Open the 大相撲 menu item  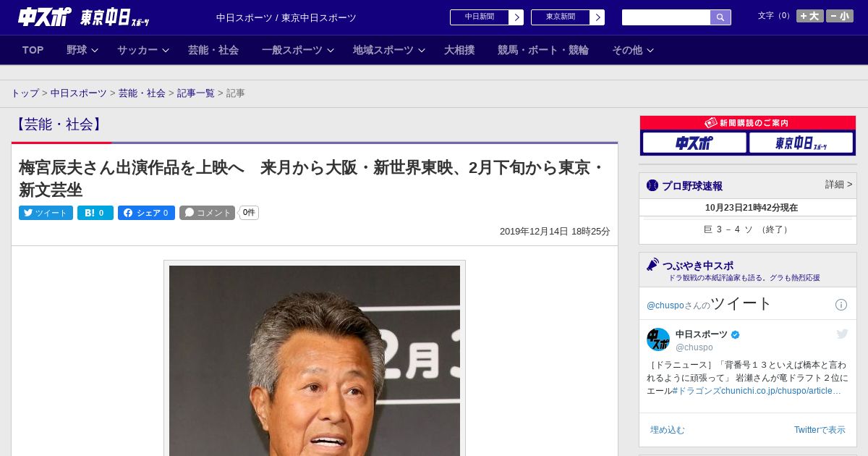click(459, 50)
